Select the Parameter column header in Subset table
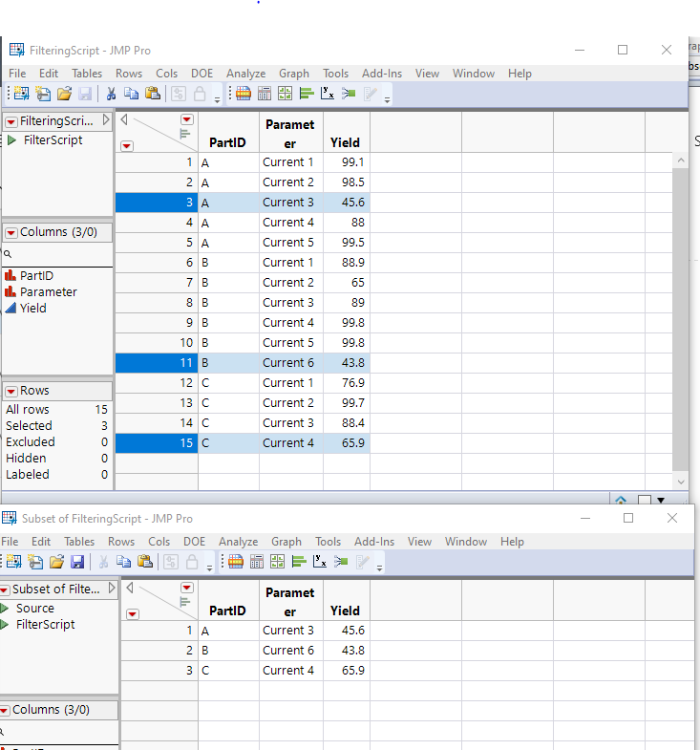Screen dimensions: 700x750 pos(290,602)
